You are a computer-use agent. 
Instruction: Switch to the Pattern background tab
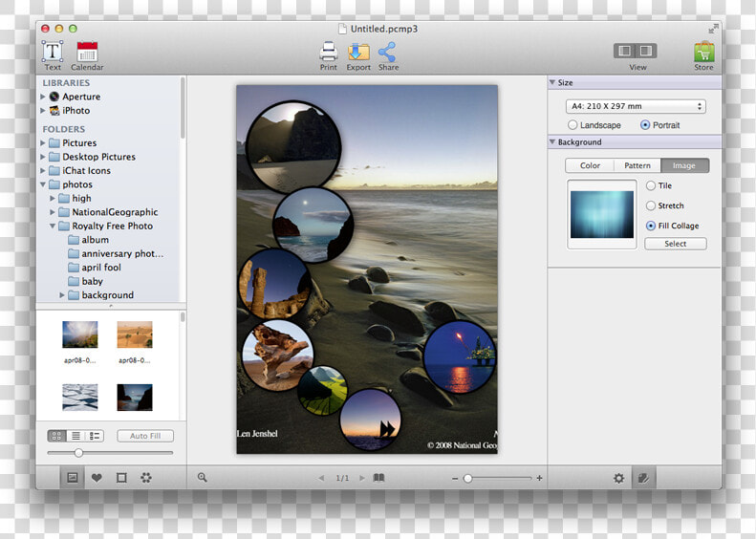coord(637,165)
